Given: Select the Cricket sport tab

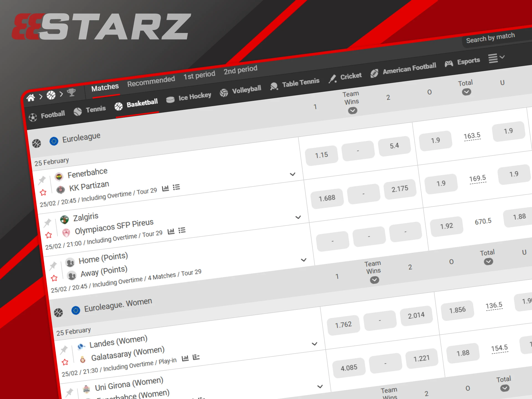Looking at the screenshot, I should point(345,77).
